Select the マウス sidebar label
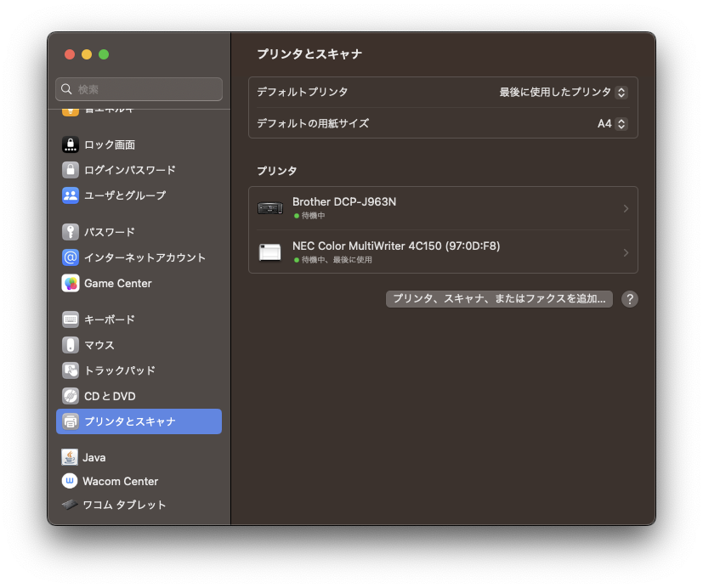The width and height of the screenshot is (703, 588). pos(99,345)
